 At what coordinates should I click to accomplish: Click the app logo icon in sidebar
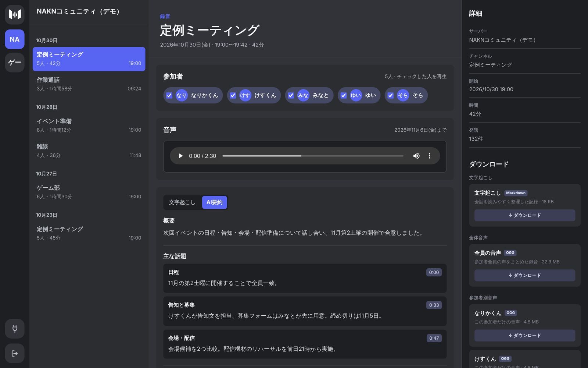pyautogui.click(x=15, y=14)
